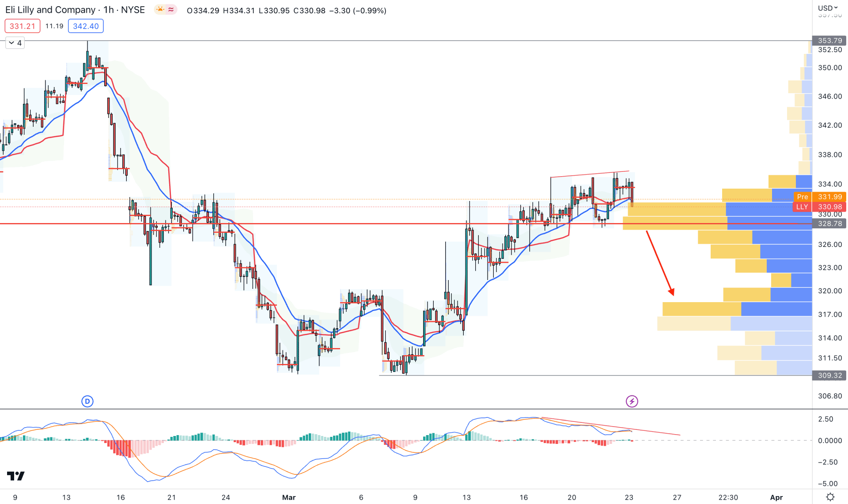Click the blue buy price button 342.40
This screenshot has width=848, height=504.
(86, 26)
